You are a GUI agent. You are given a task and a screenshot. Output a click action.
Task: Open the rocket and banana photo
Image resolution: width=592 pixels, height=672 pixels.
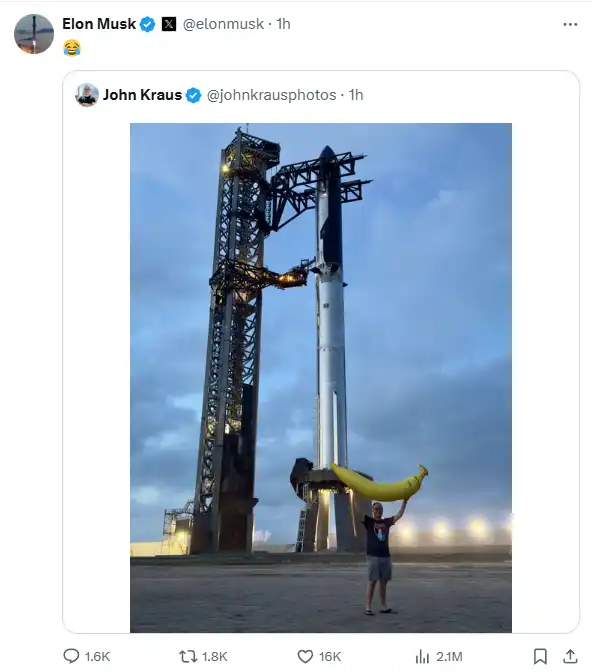click(321, 378)
